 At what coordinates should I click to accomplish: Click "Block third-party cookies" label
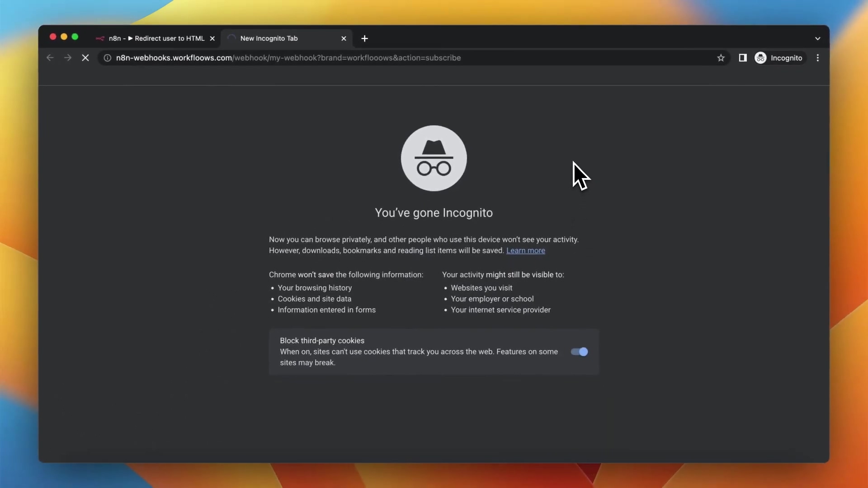pyautogui.click(x=322, y=341)
